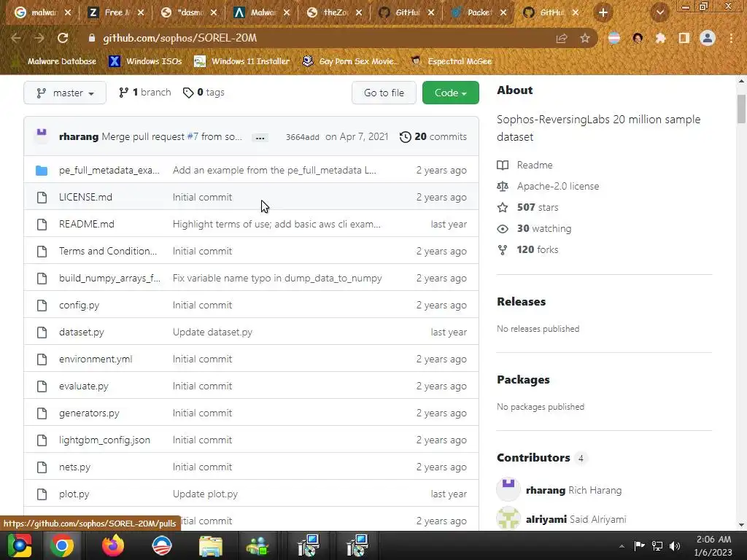Screen dimensions: 747x560
Task: Open 'Fix variable name typo' commit message
Action: pyautogui.click(x=277, y=278)
